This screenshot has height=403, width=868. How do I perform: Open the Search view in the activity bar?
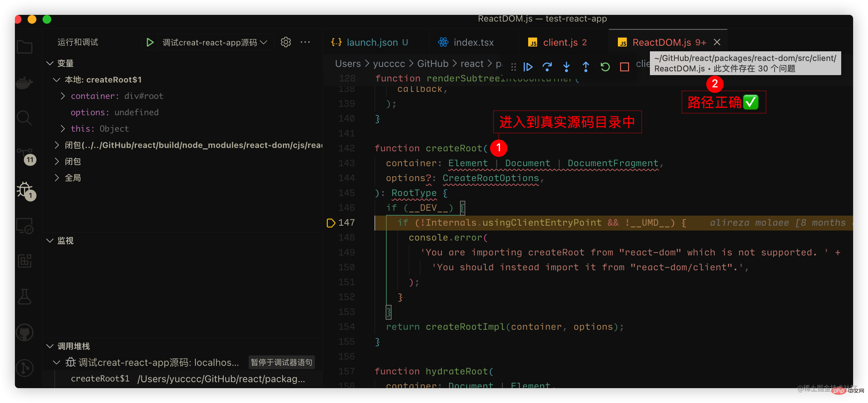[x=25, y=118]
